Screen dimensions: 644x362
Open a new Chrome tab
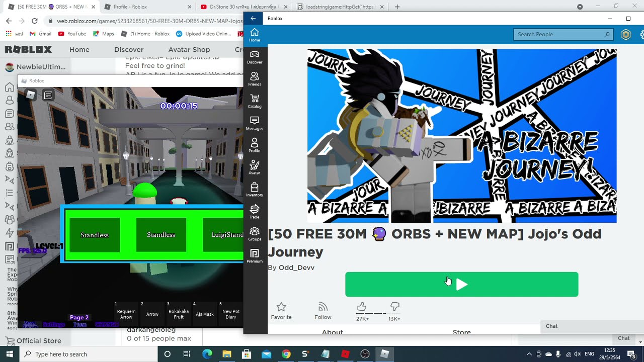click(397, 7)
